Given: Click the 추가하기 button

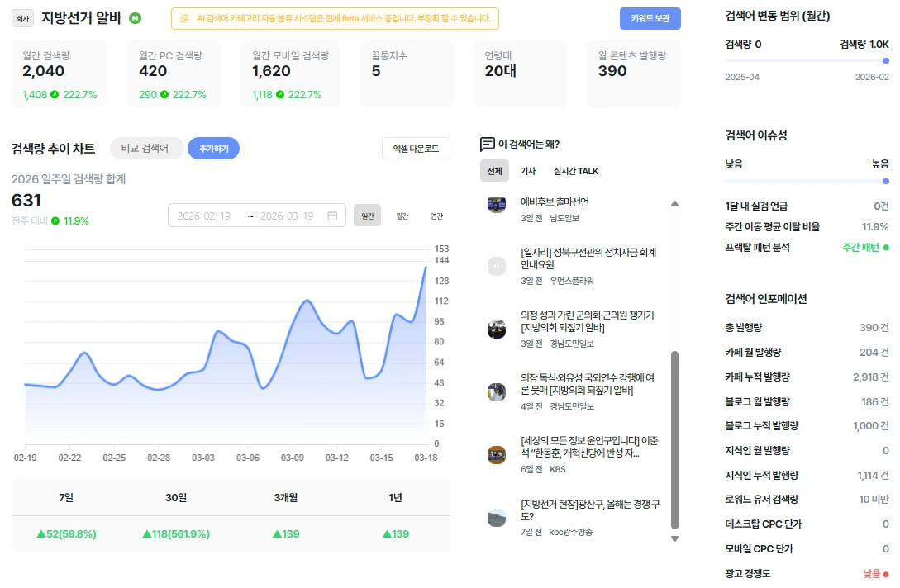Looking at the screenshot, I should (x=213, y=149).
